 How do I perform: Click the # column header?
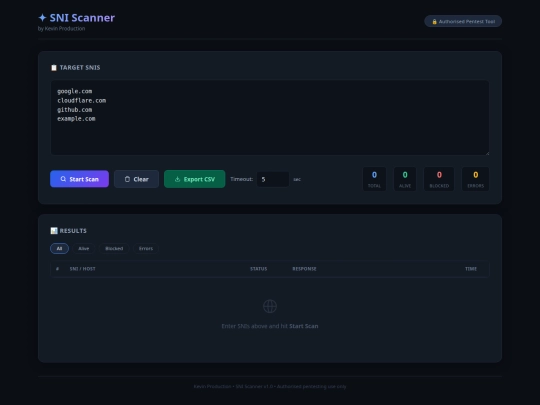pos(57,269)
